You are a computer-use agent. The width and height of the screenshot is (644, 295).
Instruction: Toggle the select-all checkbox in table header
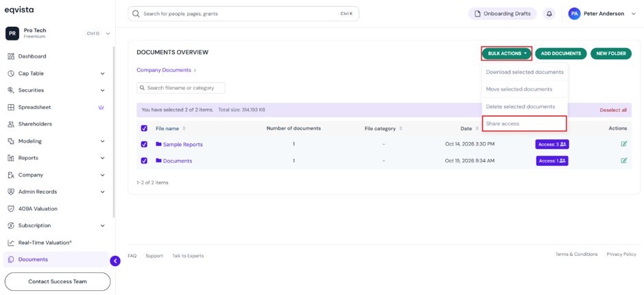click(x=144, y=128)
